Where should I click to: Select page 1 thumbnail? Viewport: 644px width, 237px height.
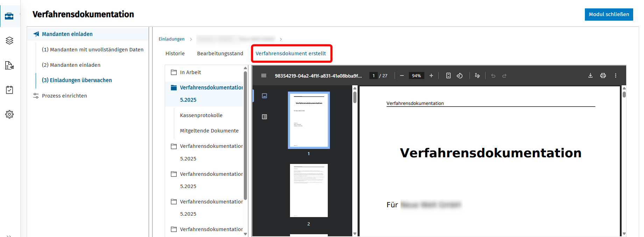(x=309, y=120)
